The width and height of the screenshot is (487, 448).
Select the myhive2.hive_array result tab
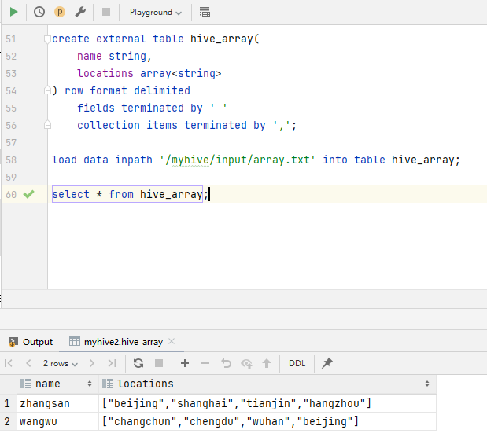click(120, 342)
